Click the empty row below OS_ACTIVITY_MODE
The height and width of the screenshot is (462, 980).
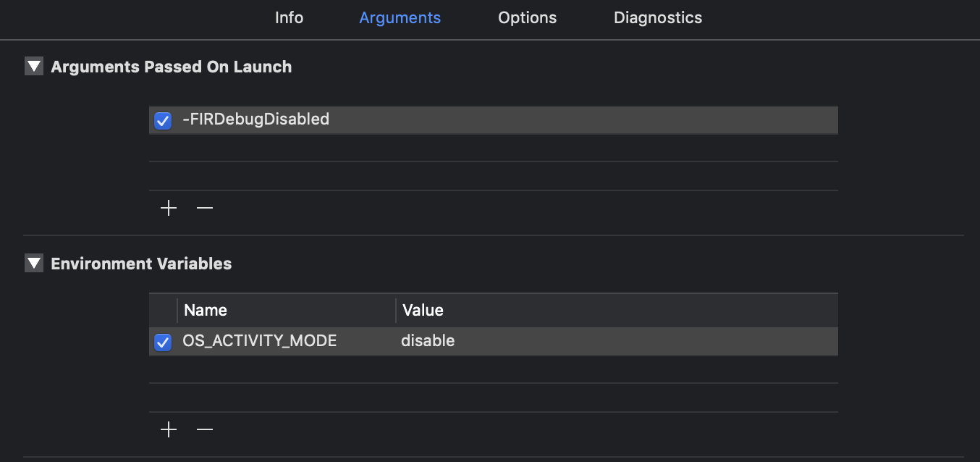[x=492, y=370]
